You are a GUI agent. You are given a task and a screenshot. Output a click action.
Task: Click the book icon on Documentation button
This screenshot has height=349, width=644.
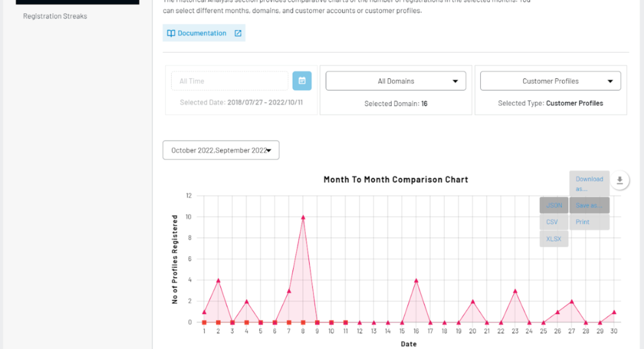click(x=171, y=33)
